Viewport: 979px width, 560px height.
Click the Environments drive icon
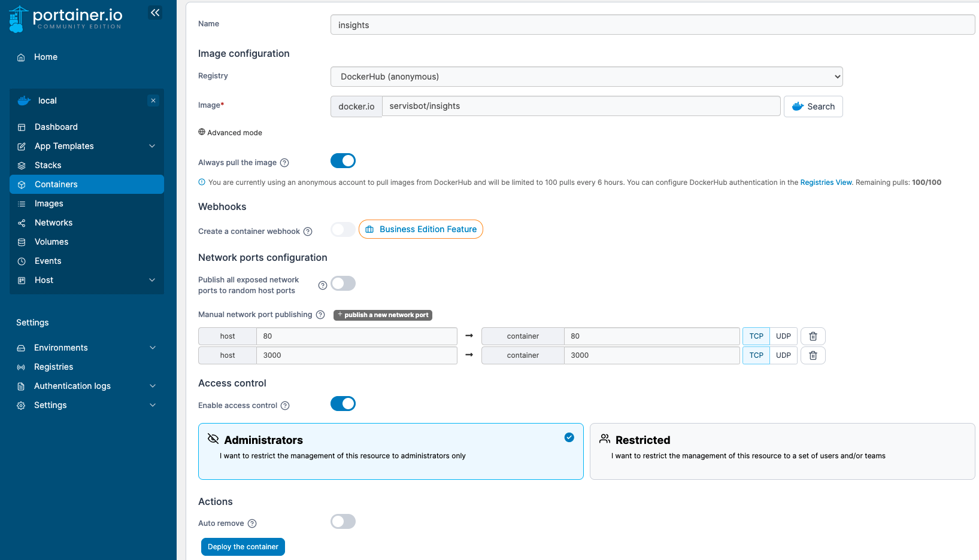[21, 348]
